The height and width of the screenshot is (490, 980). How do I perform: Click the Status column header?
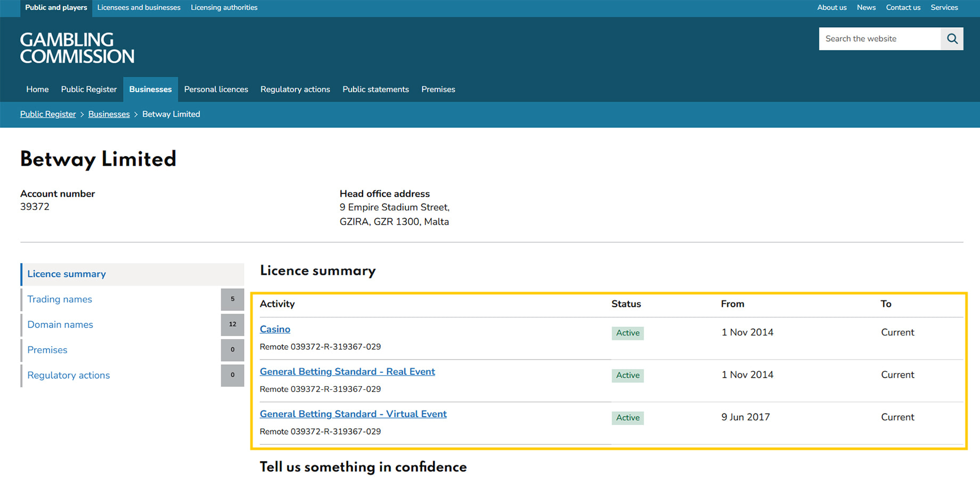626,304
